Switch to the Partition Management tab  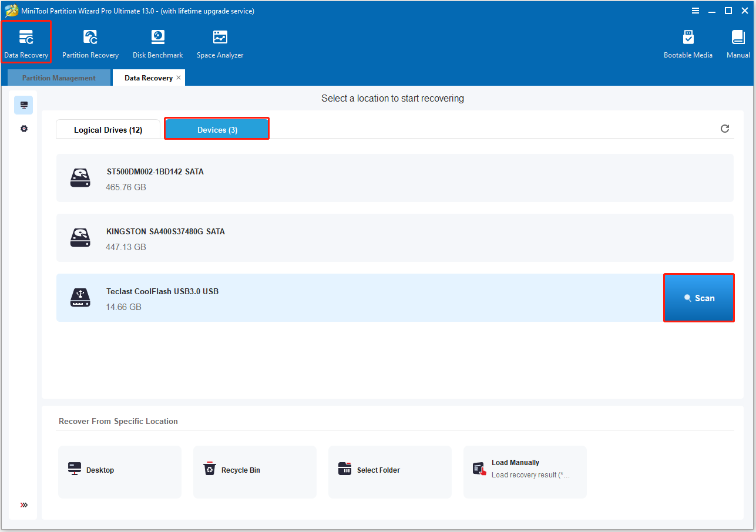coord(58,77)
